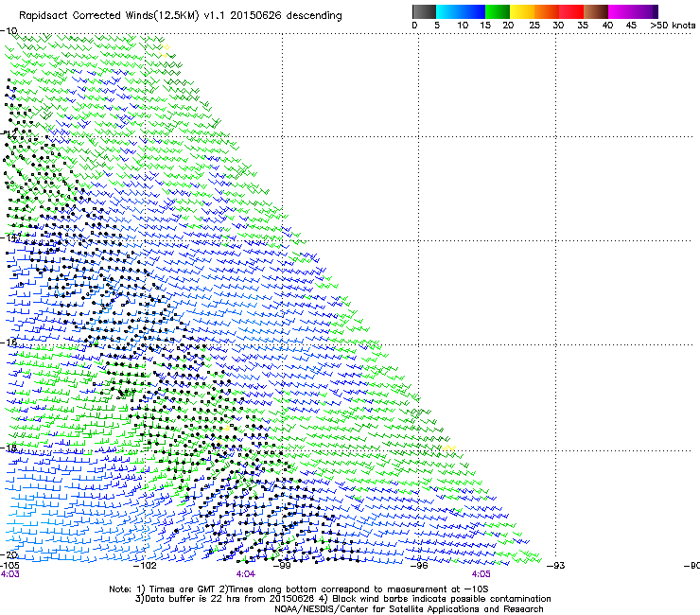Click the yellow wind barbs near -18 latitude

447,448
